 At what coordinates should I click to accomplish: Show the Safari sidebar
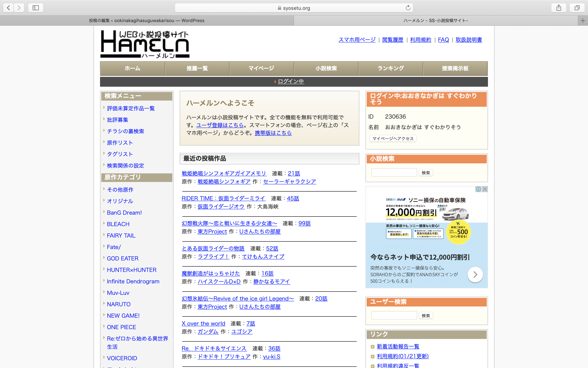click(x=36, y=8)
